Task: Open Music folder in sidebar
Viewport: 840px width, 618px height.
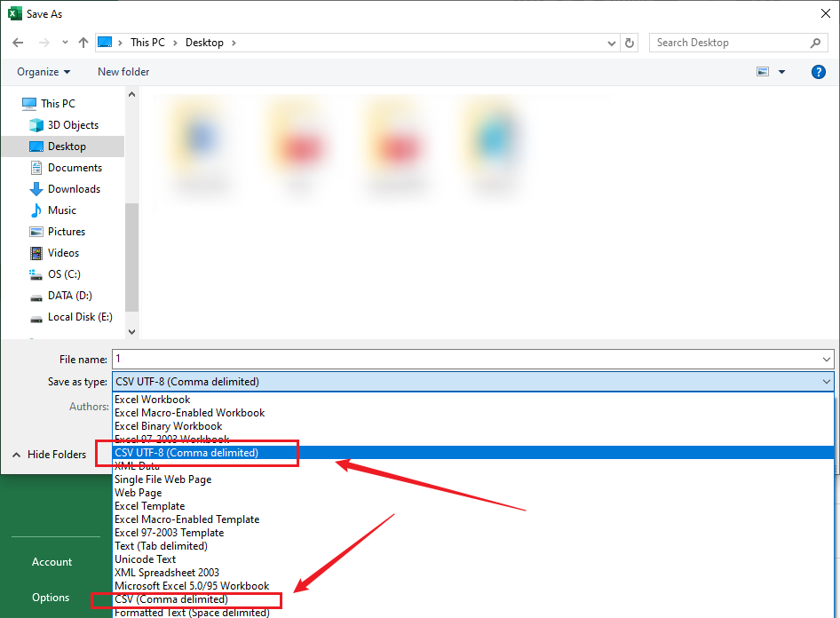Action: [x=61, y=210]
